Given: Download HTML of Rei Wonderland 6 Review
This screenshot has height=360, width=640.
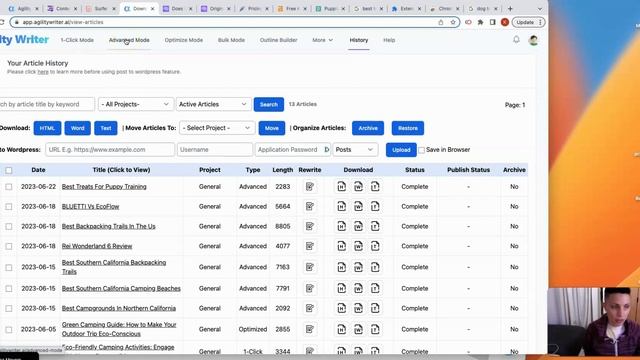Looking at the screenshot, I should coord(342,246).
